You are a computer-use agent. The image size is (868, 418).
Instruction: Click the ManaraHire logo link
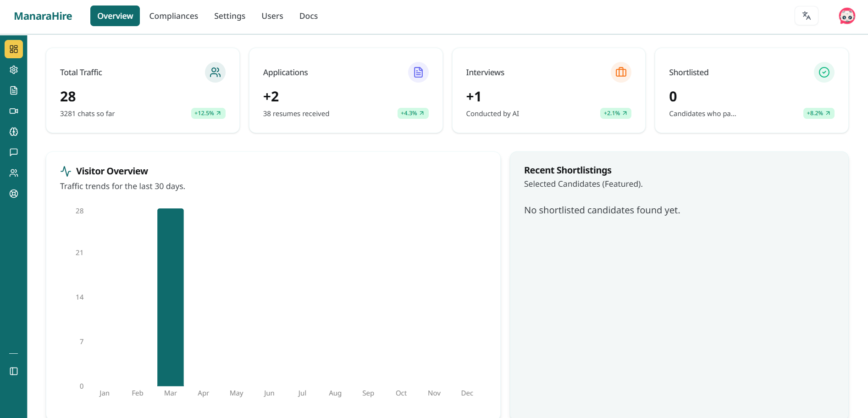tap(43, 16)
